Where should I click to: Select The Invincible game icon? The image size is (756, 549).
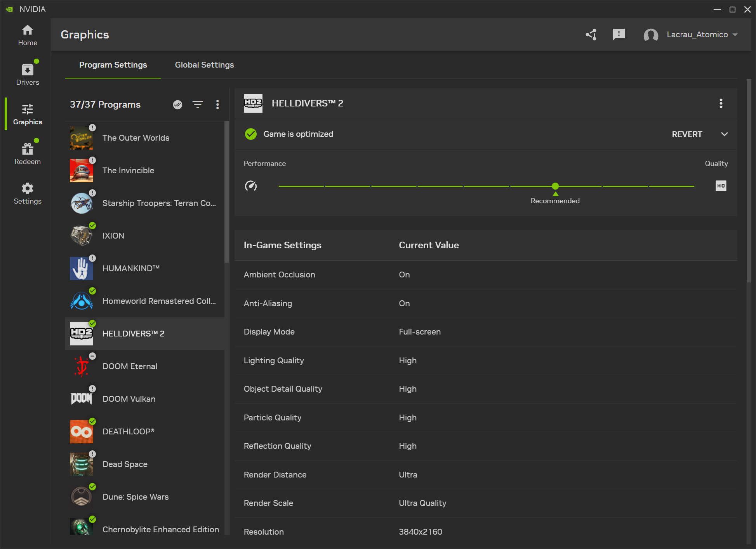(82, 171)
